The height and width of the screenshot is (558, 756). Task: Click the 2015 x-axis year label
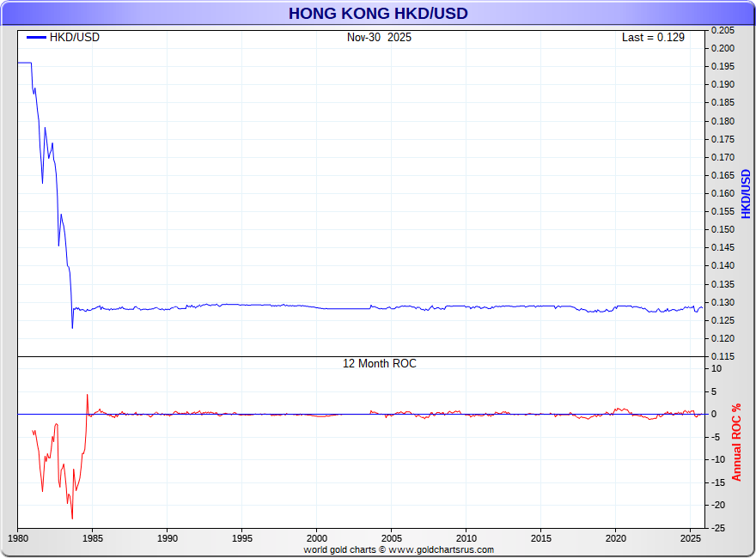pos(541,538)
